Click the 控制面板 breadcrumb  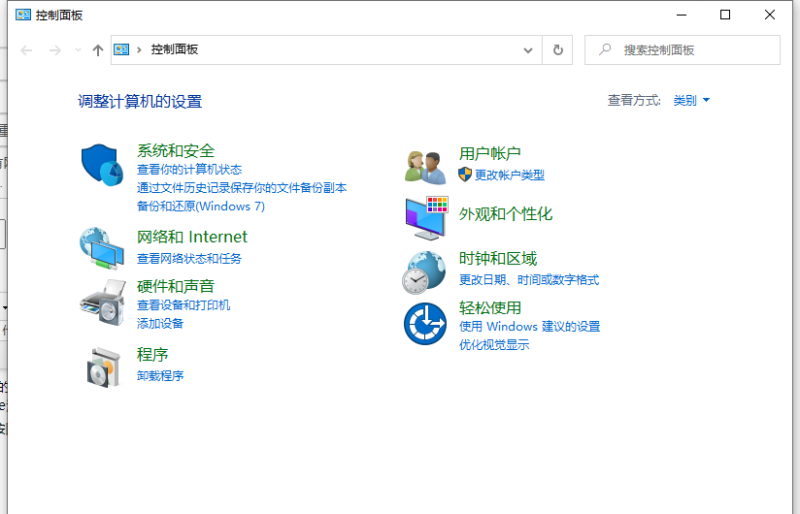tap(174, 50)
